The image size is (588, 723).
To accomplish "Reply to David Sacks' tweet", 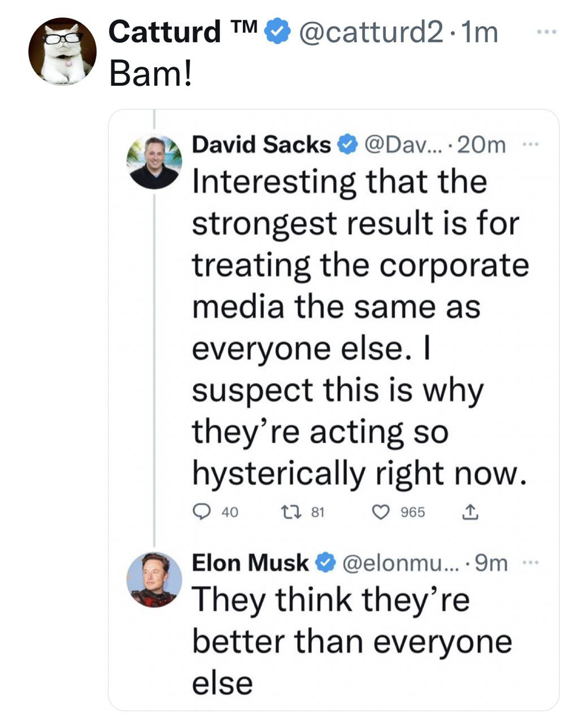I will point(202,512).
